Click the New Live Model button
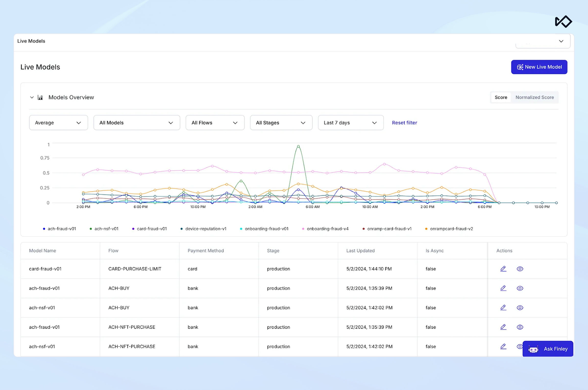Image resolution: width=588 pixels, height=390 pixels. [x=539, y=67]
